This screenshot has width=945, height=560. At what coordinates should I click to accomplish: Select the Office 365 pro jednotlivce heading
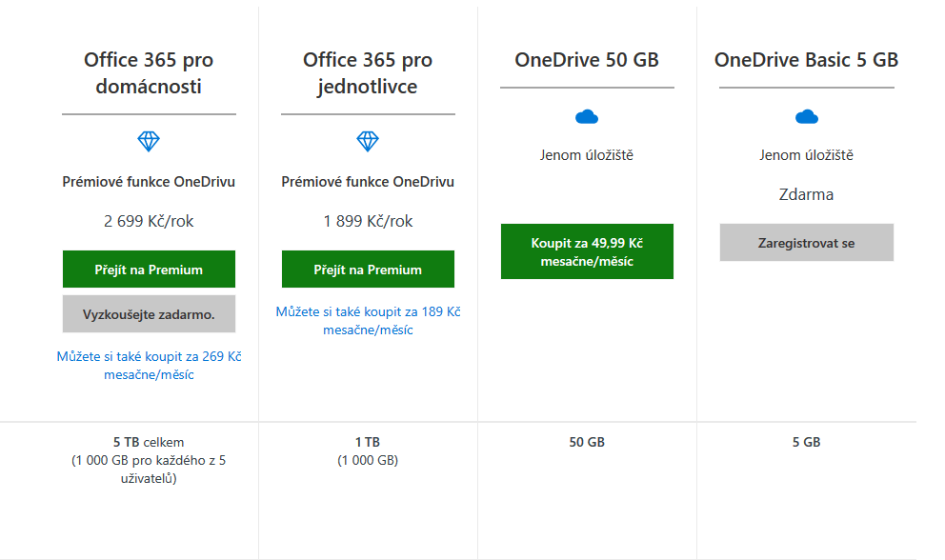tap(368, 73)
